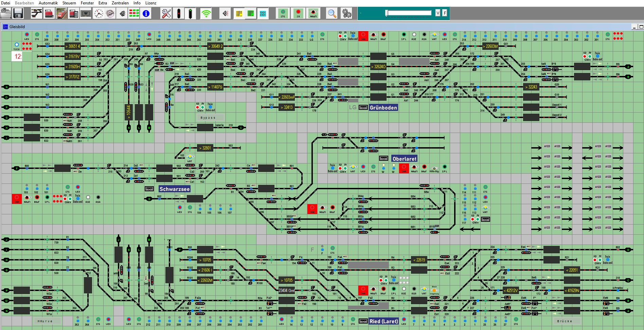Toggle the F button beside the slider

445,13
